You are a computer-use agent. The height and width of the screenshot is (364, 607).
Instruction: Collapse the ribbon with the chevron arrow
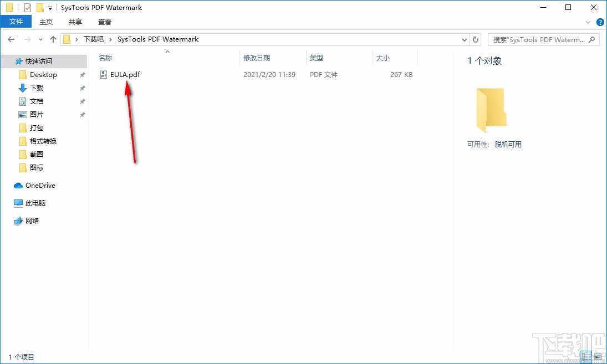[x=588, y=22]
